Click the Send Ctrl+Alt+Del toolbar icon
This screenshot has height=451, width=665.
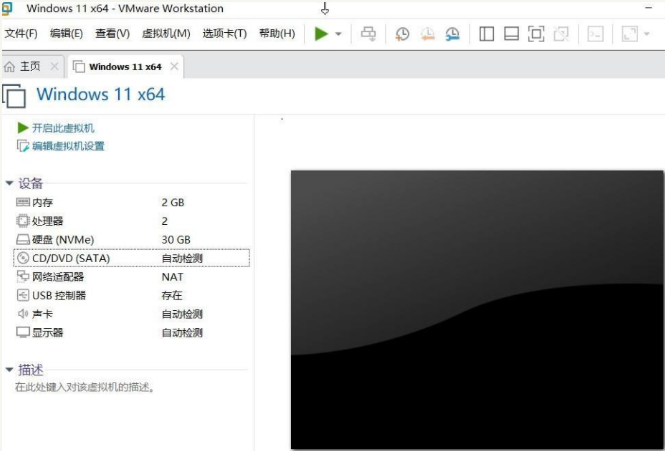(368, 34)
